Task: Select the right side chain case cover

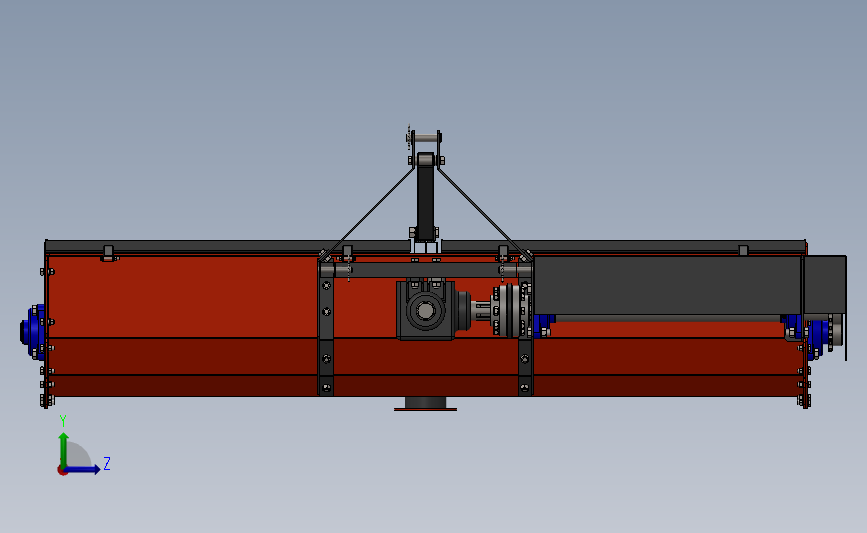Action: tap(824, 285)
